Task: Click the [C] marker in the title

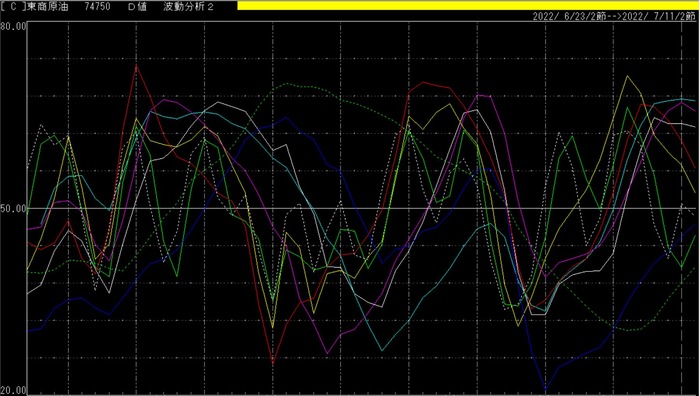Action: pos(13,7)
